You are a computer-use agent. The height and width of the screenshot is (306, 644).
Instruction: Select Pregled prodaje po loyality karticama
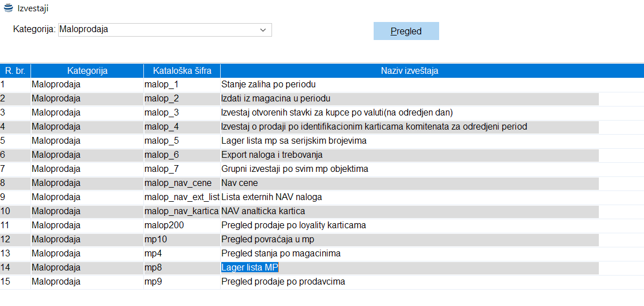[x=293, y=225]
